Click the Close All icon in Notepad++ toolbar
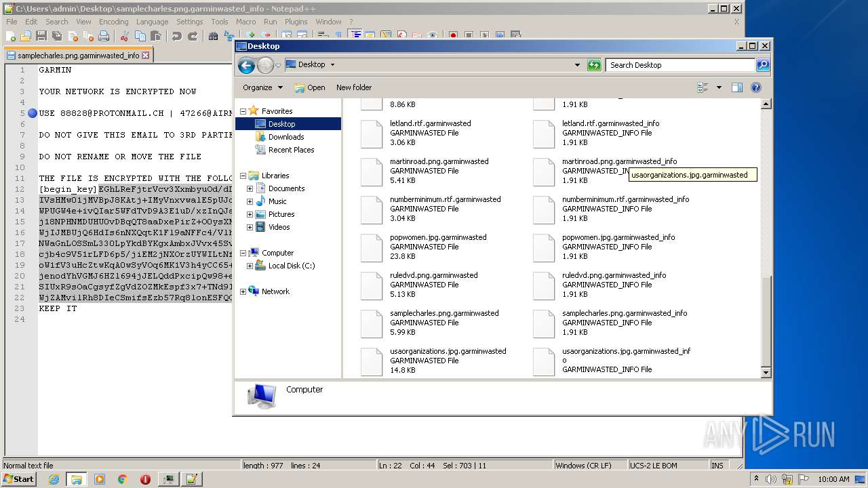868x488 pixels. (88, 36)
